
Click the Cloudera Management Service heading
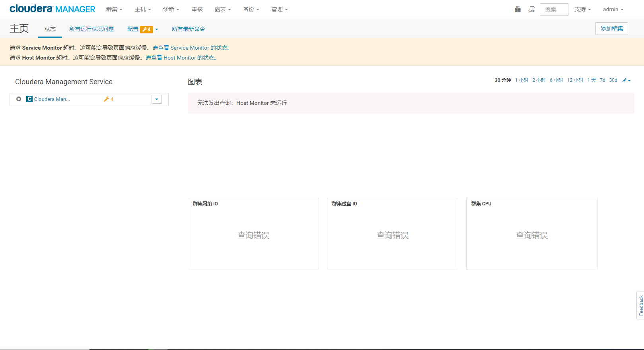pyautogui.click(x=64, y=82)
